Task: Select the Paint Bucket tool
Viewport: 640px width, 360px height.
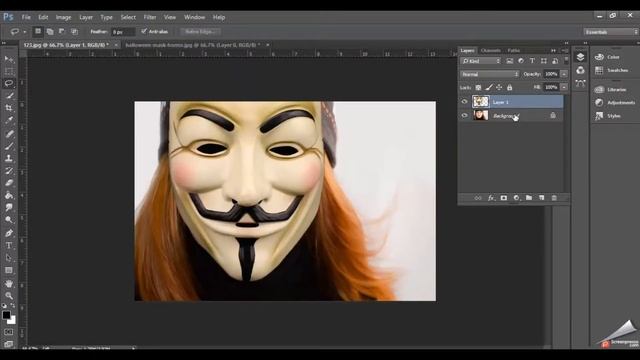Action: tap(9, 195)
